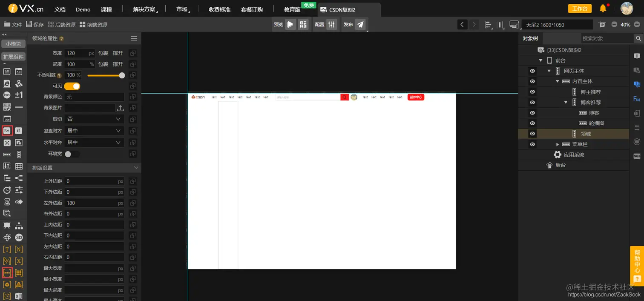Insert the ±1 counter component

(x=19, y=95)
